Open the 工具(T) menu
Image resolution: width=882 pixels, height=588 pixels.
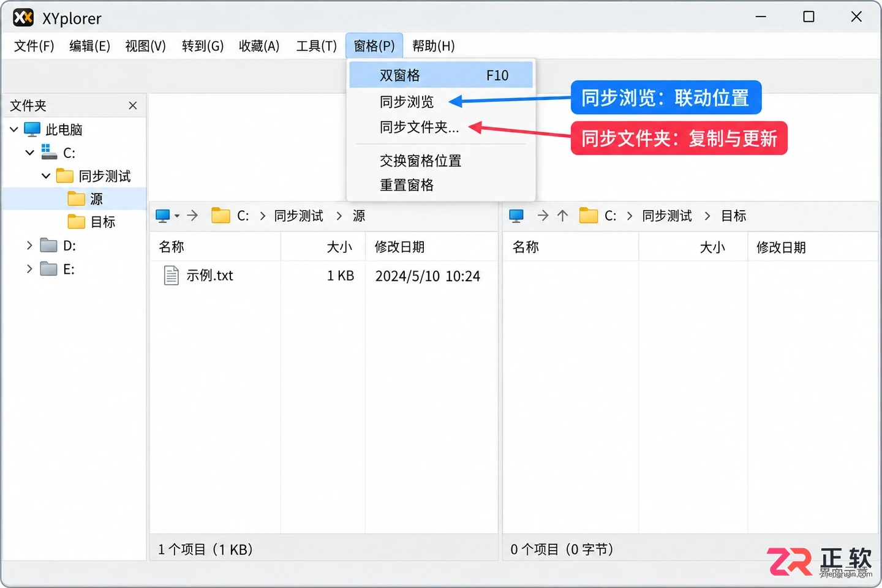click(x=316, y=46)
